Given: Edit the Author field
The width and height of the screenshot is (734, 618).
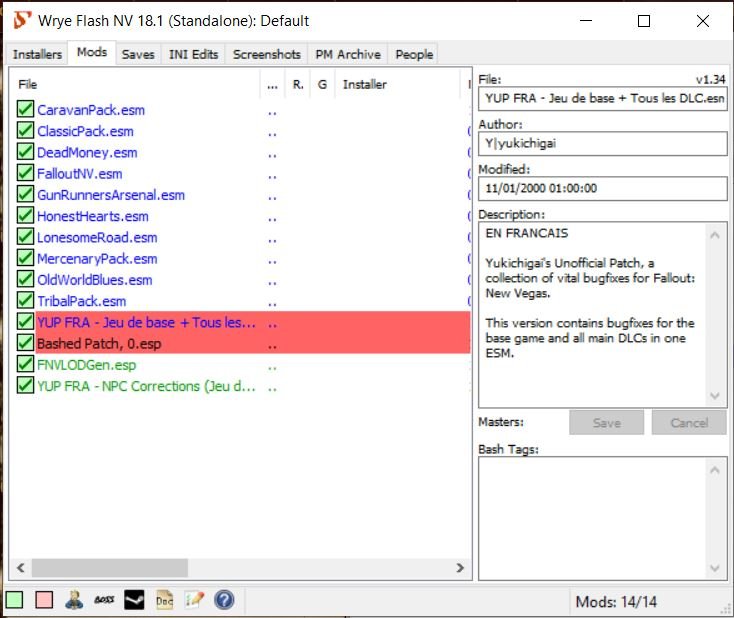Looking at the screenshot, I should coord(603,143).
